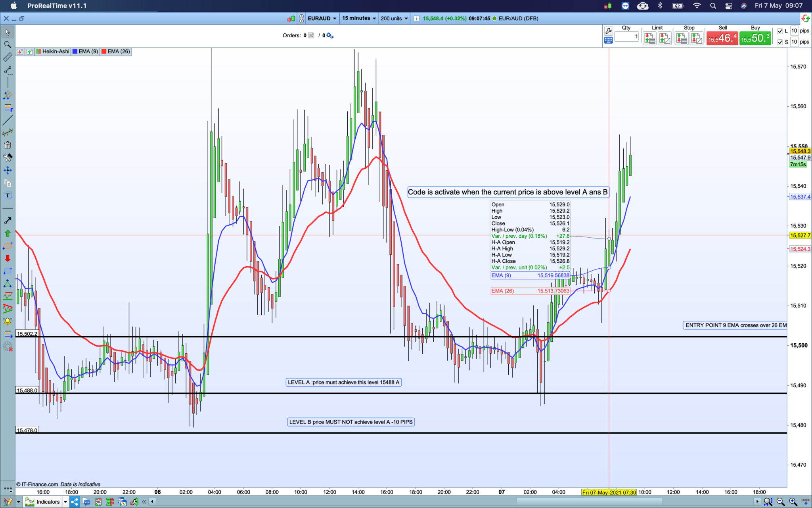The width and height of the screenshot is (812, 508).
Task: Select the trash delete objects tool
Action: click(8, 145)
